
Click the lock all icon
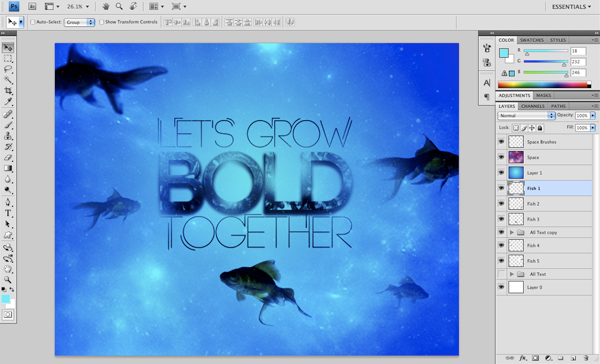(x=540, y=128)
